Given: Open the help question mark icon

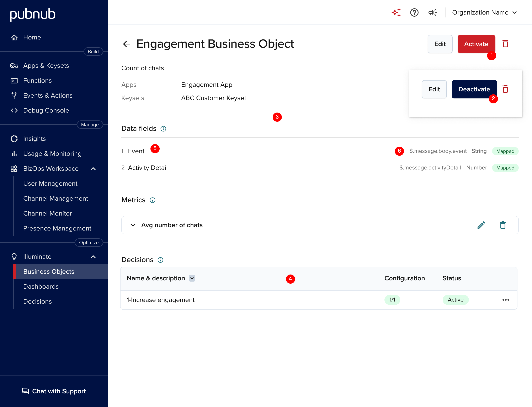Looking at the screenshot, I should pos(414,12).
